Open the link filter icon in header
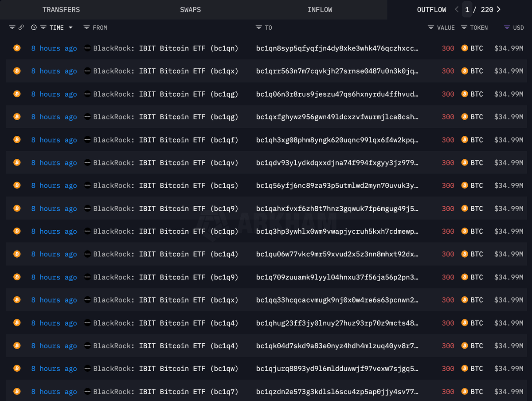 [21, 28]
